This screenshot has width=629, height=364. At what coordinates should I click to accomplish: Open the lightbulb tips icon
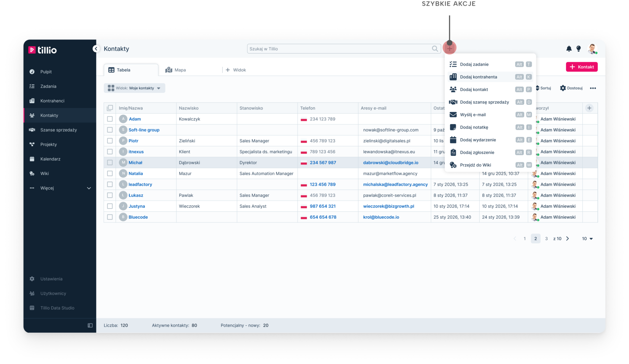579,49
